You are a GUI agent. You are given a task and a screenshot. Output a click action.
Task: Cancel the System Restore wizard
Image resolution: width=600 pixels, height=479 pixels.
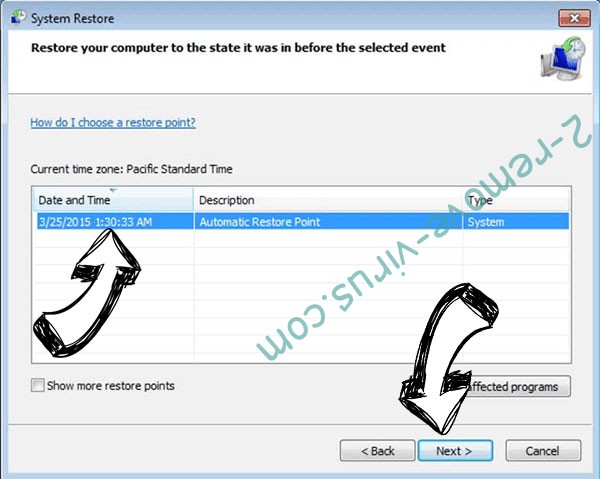543,451
